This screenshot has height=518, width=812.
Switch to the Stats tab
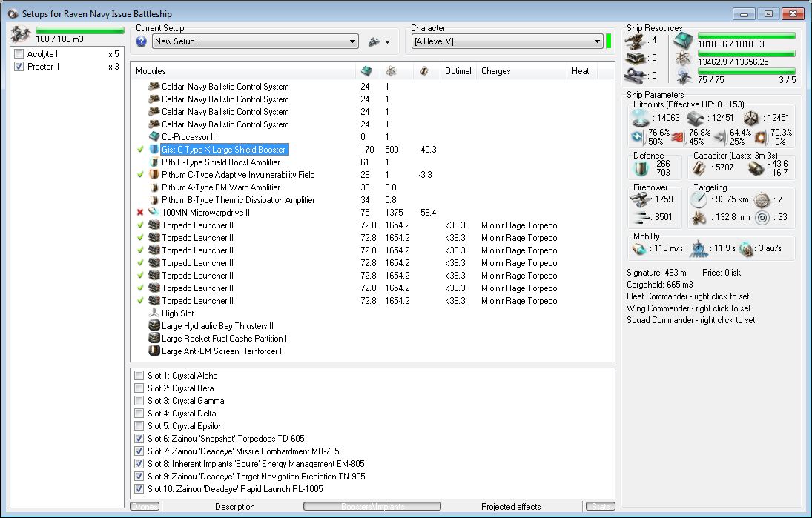[600, 507]
